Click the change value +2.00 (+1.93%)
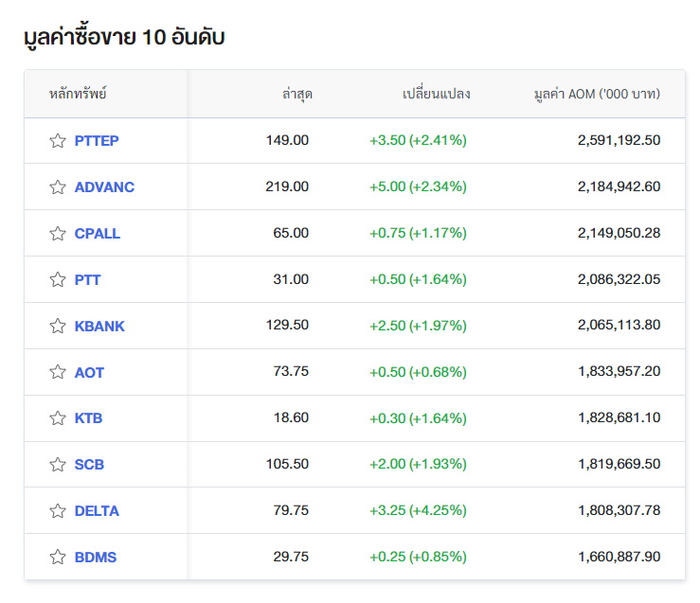The image size is (700, 603). pyautogui.click(x=418, y=464)
